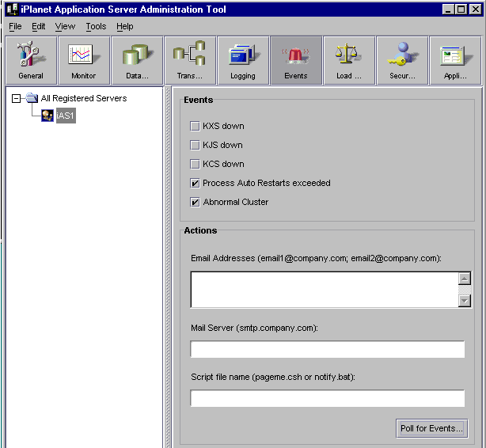Click the application icon in title bar
The width and height of the screenshot is (486, 448).
(13, 9)
